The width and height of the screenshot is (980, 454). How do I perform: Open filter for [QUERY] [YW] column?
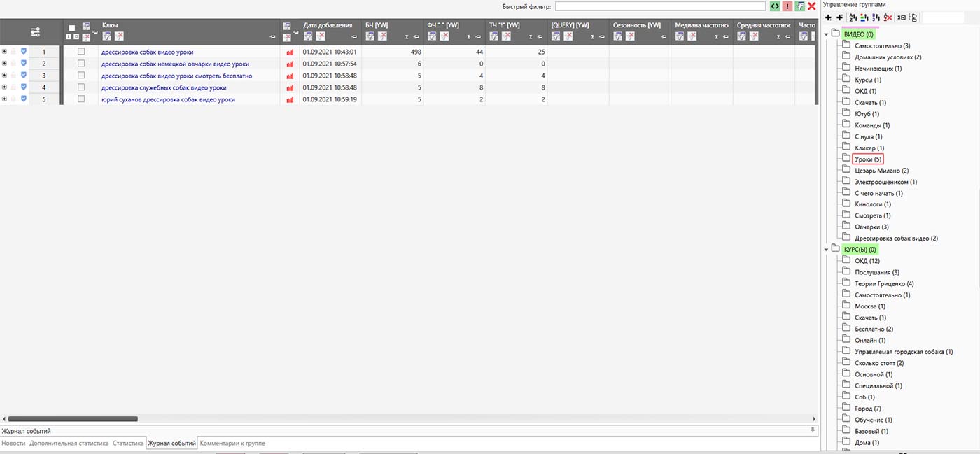tap(556, 36)
